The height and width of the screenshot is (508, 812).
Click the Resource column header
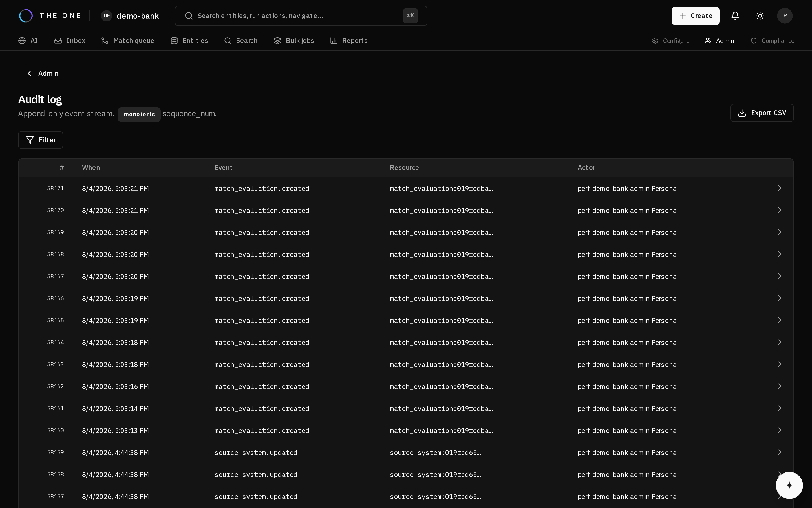[x=404, y=168]
